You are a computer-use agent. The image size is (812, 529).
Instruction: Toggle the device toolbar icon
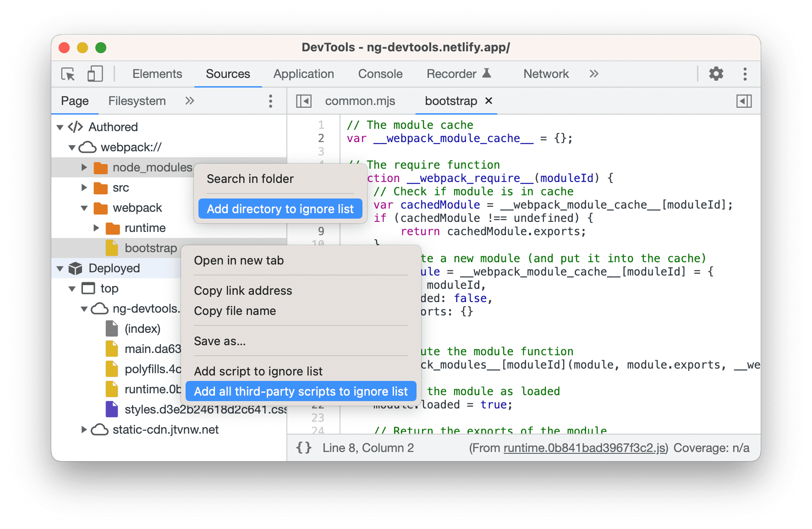(x=94, y=74)
